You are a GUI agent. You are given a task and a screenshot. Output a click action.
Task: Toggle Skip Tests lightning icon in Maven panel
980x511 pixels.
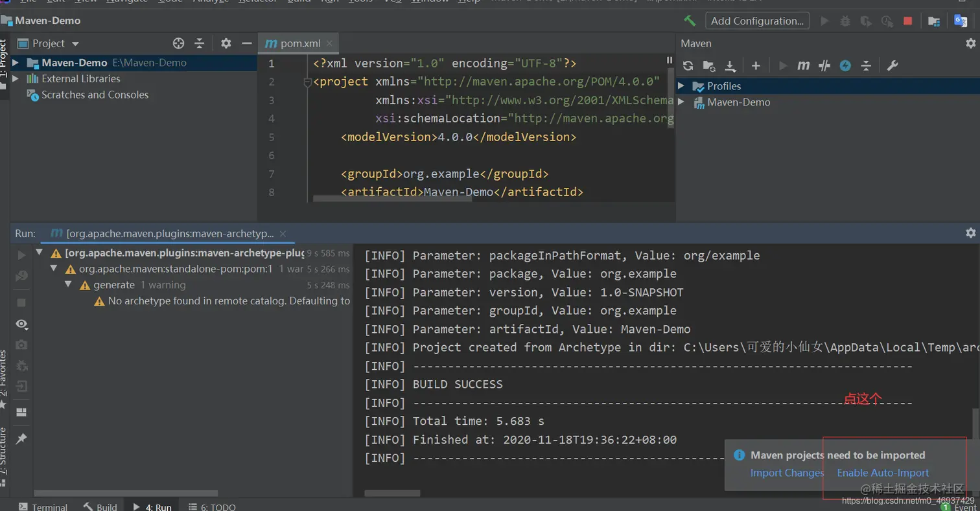845,65
